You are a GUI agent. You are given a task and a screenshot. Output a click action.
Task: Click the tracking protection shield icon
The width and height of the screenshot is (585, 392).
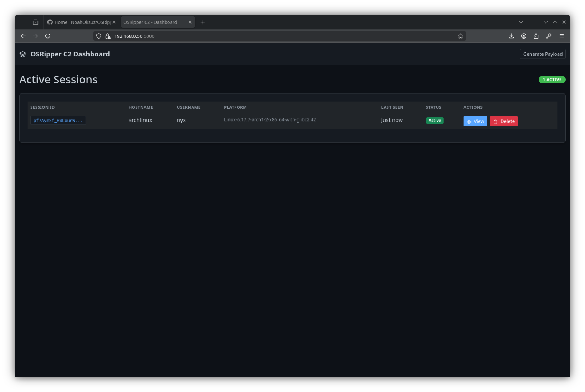(99, 36)
